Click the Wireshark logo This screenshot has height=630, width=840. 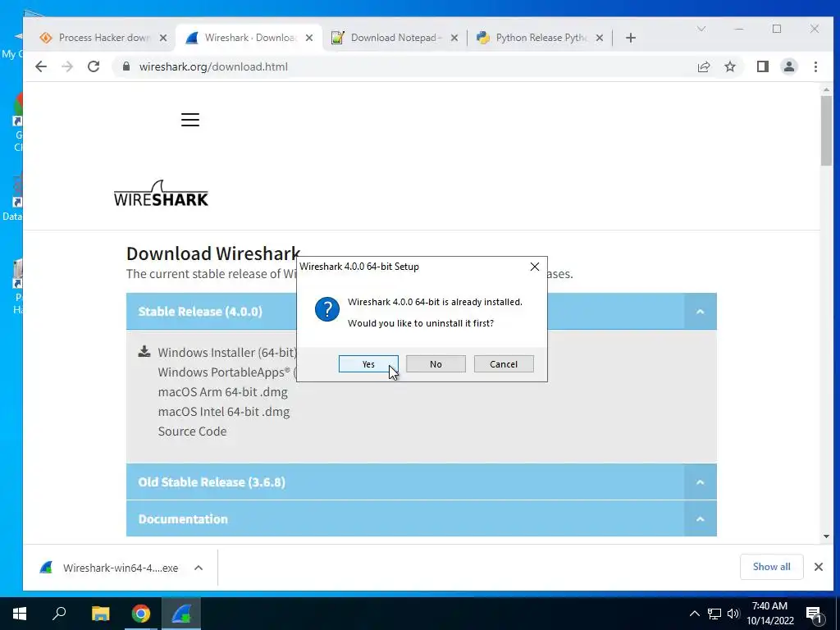tap(161, 194)
